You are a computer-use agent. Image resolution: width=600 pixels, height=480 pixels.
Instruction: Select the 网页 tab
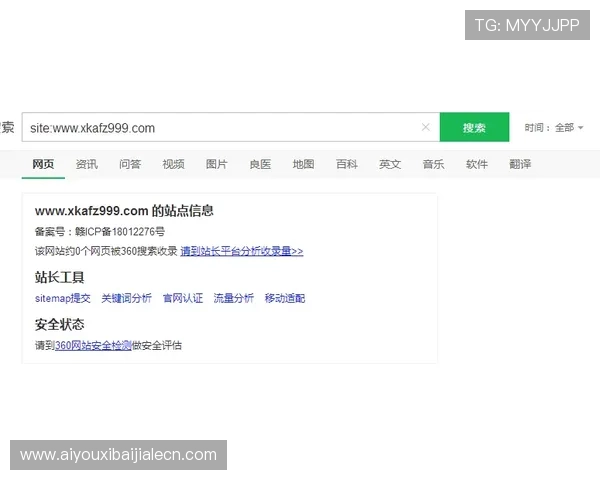pos(43,164)
